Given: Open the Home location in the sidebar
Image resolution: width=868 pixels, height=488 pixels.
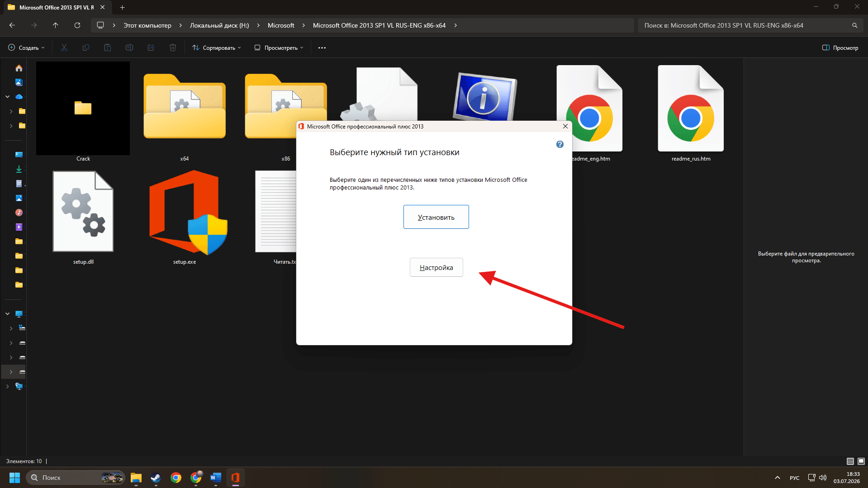Looking at the screenshot, I should coord(19,68).
